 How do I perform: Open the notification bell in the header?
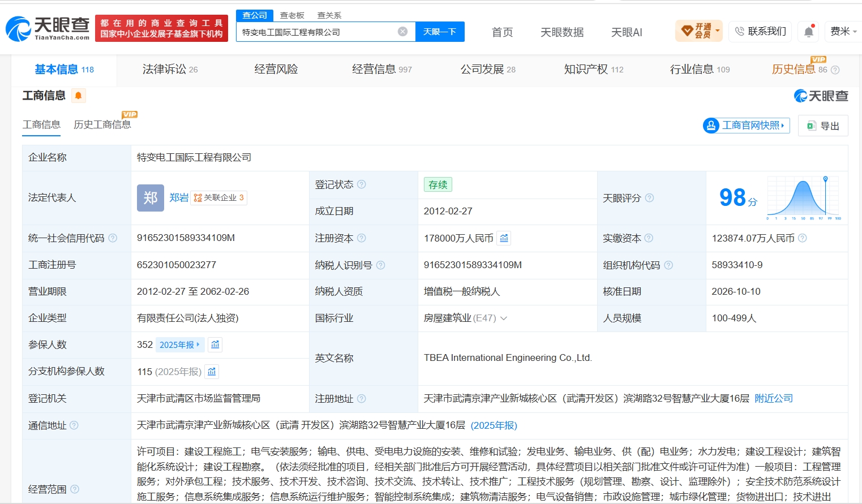tap(809, 32)
